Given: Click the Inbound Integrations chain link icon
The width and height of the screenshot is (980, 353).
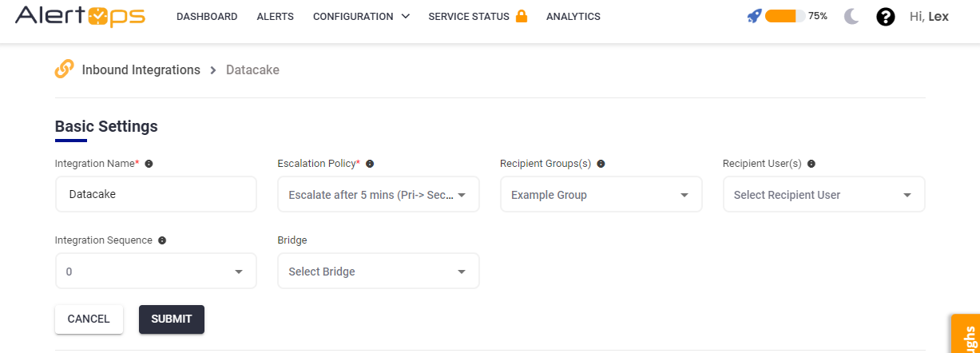Looking at the screenshot, I should coord(65,69).
